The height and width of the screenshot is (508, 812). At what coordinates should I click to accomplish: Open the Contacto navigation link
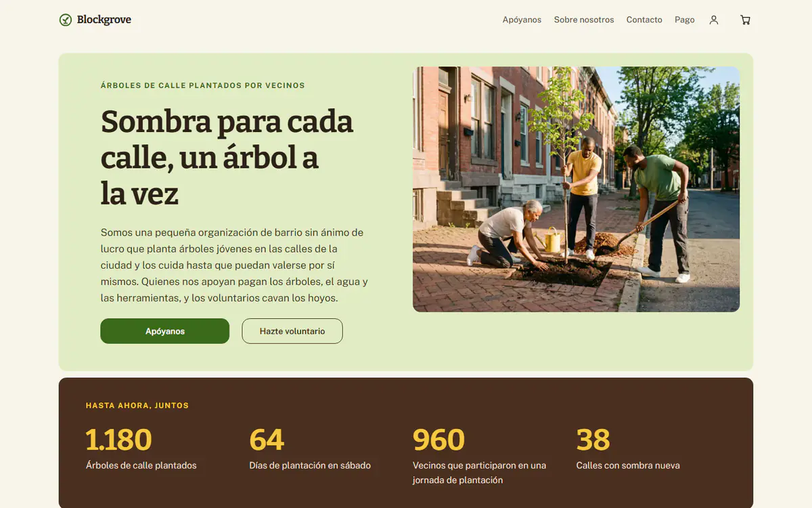point(644,20)
